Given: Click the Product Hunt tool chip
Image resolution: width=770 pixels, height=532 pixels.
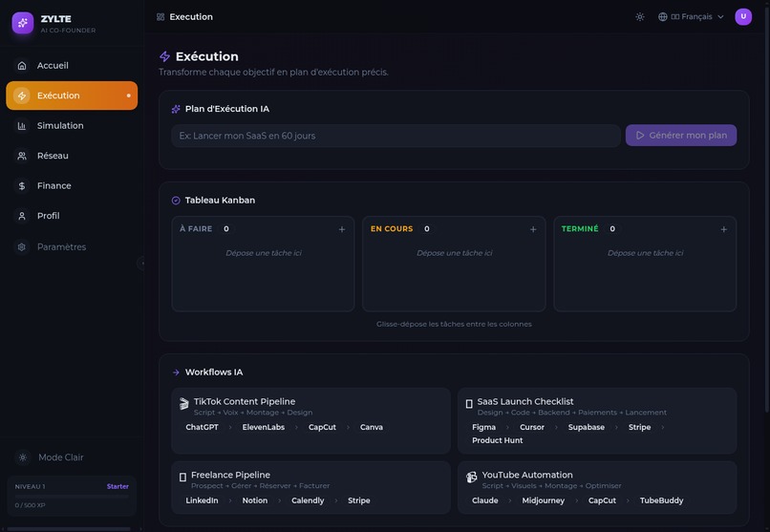Looking at the screenshot, I should 497,440.
